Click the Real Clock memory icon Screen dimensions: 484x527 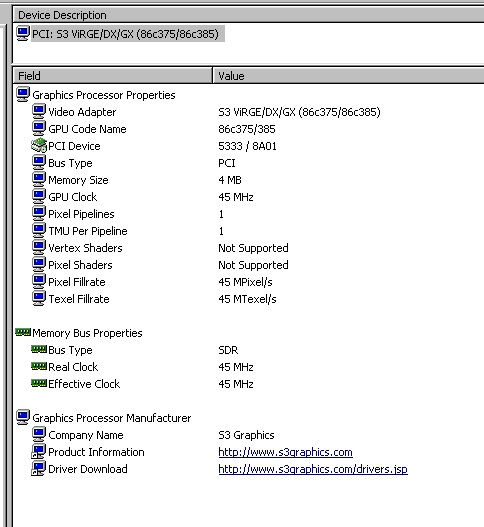[39, 366]
